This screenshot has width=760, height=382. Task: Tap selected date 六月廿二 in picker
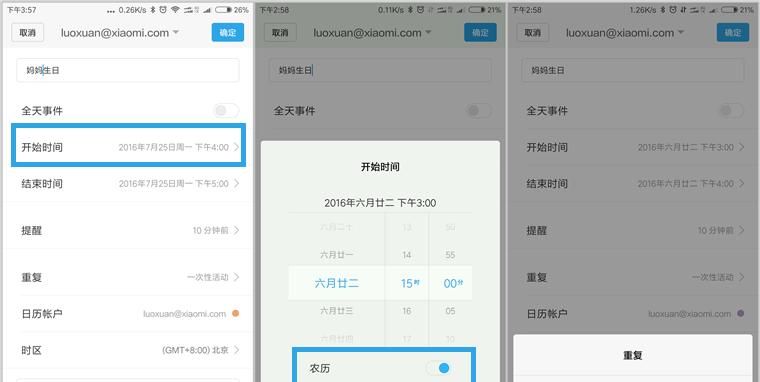pos(336,283)
